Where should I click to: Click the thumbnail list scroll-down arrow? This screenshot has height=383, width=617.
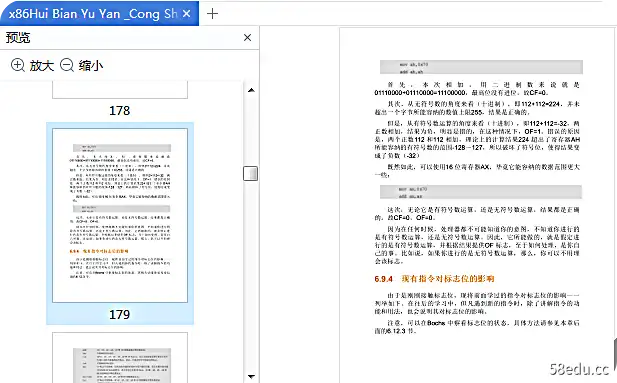click(x=251, y=377)
